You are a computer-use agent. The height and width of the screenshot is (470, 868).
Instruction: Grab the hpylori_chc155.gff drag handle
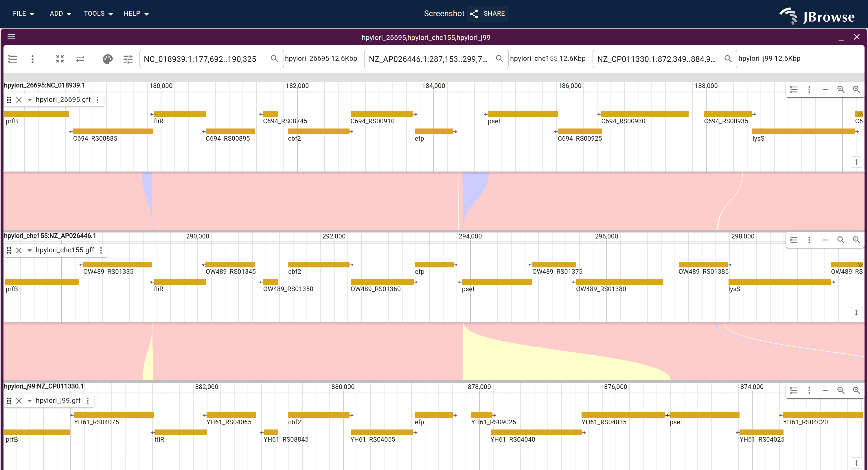coord(9,250)
